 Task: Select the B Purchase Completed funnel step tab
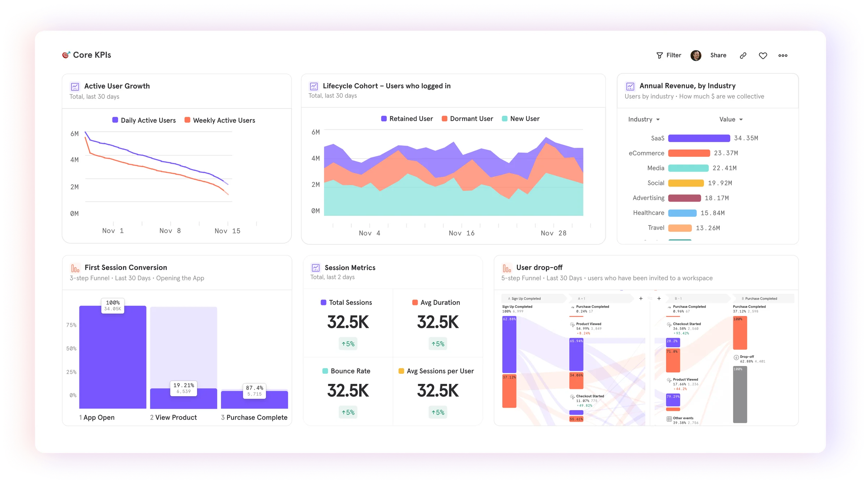coord(763,299)
